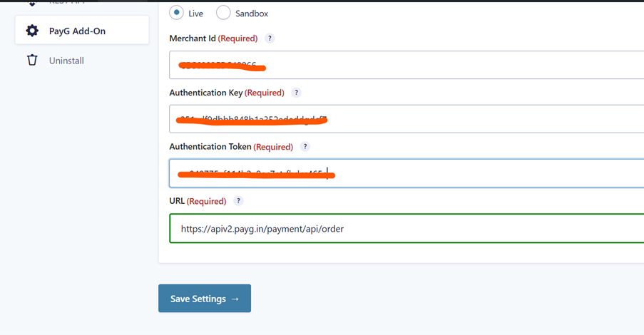Select the Sandbox mode radio button
The width and height of the screenshot is (644, 335).
point(223,13)
